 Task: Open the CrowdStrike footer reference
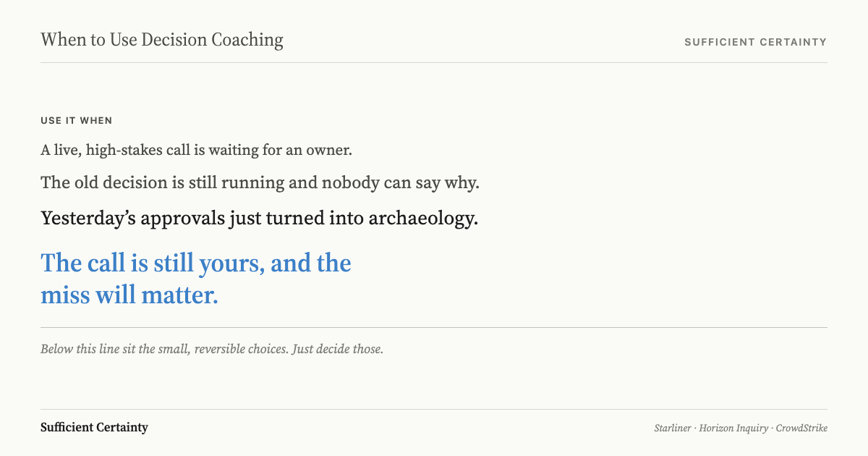[801, 428]
